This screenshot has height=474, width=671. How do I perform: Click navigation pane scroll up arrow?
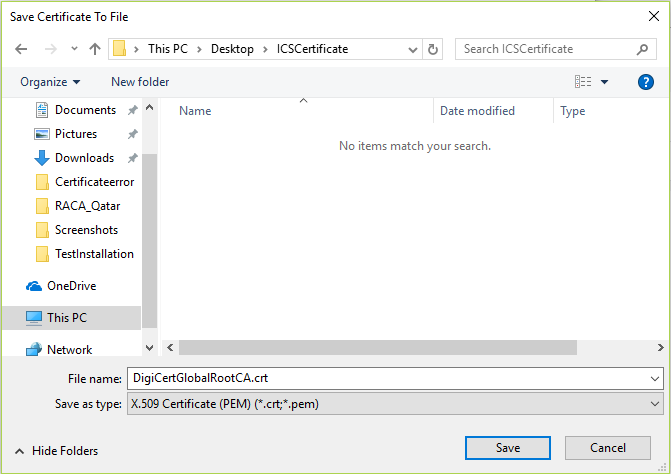click(x=149, y=107)
